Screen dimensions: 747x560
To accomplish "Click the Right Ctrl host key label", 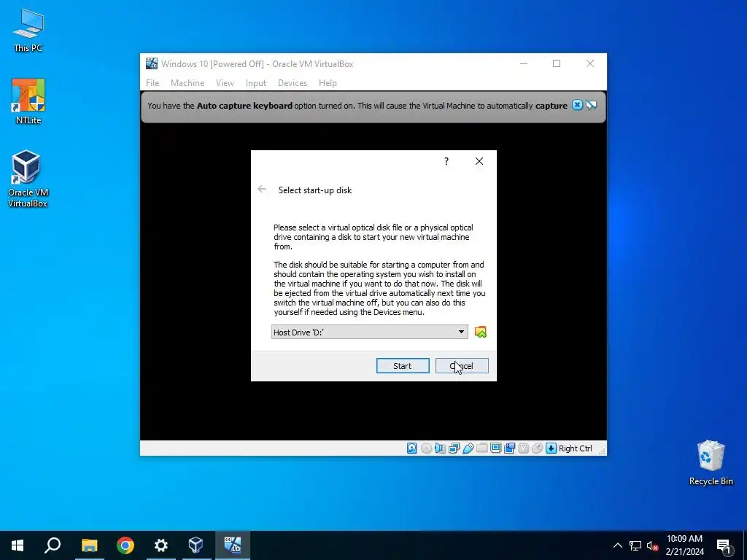I will pyautogui.click(x=575, y=448).
